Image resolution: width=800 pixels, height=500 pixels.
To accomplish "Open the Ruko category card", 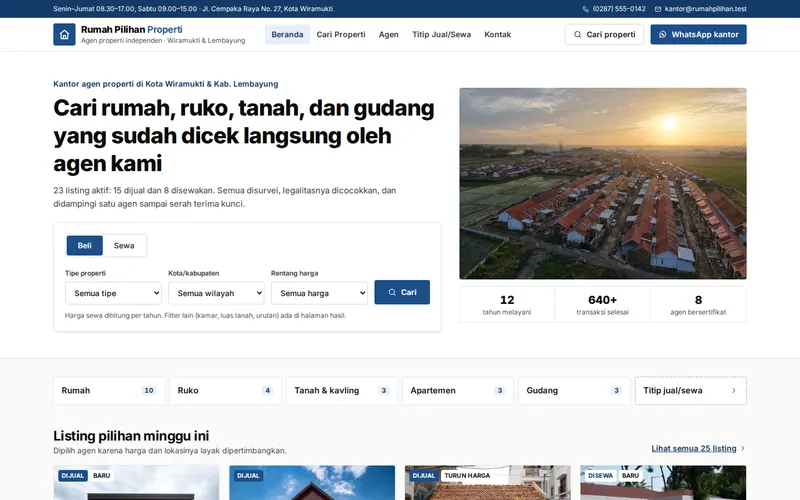I will click(226, 390).
